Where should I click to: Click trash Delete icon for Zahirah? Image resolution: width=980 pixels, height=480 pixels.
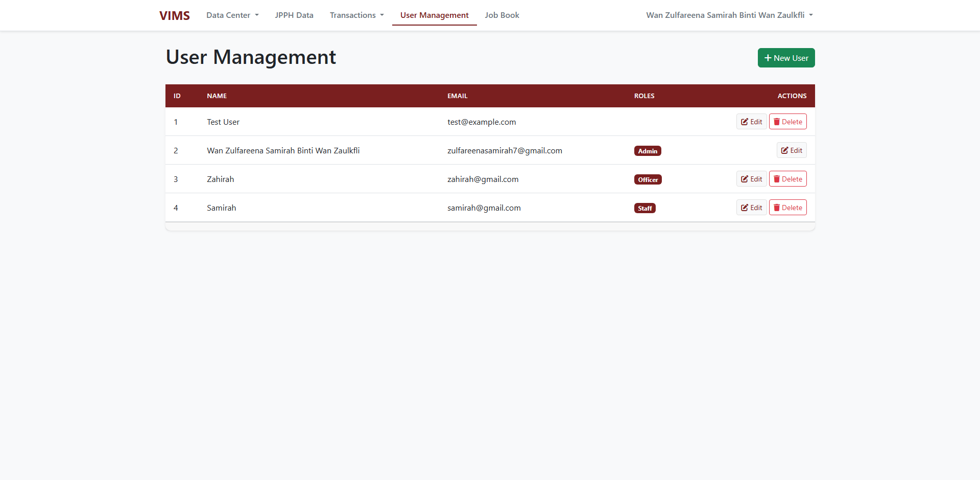coord(777,179)
